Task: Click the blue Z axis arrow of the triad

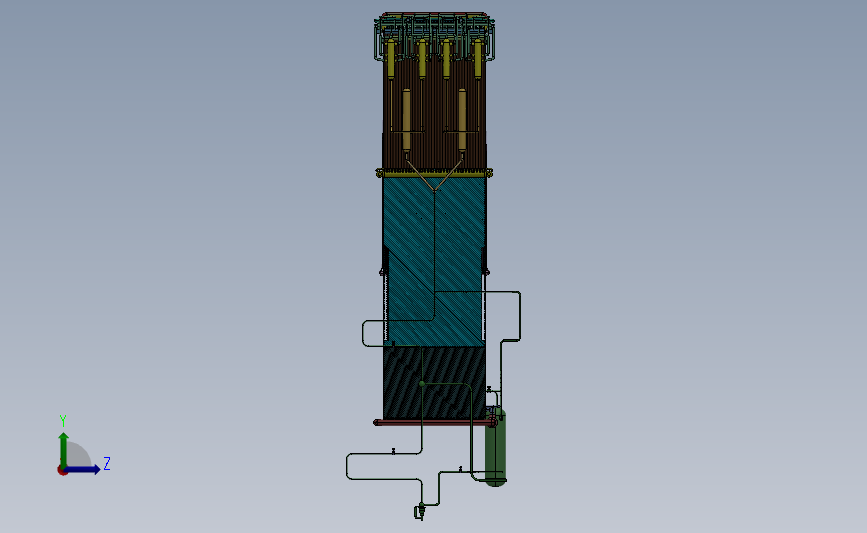Action: [83, 469]
